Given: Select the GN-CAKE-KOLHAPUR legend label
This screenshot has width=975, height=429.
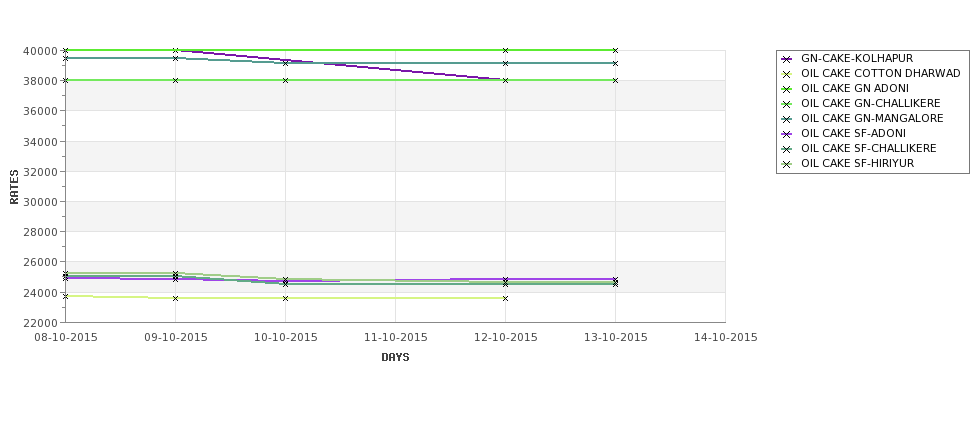Looking at the screenshot, I should (x=857, y=58).
